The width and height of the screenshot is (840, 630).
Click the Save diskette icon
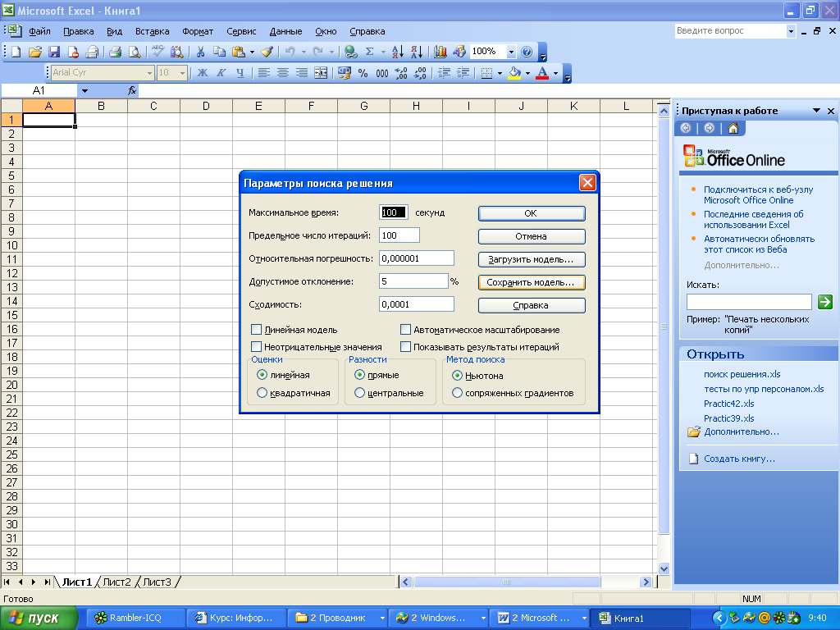click(x=54, y=52)
